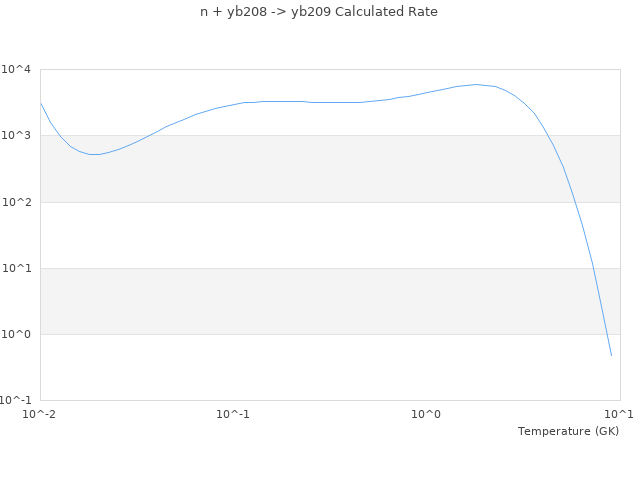This screenshot has height=480, width=640.
Task: Click the 10^-2 x-axis tick label
Action: tap(40, 413)
